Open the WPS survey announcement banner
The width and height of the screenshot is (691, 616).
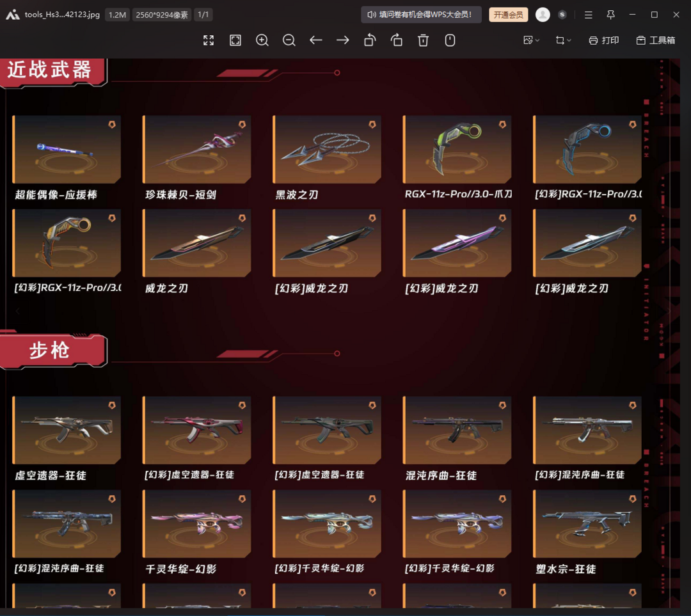coord(421,15)
